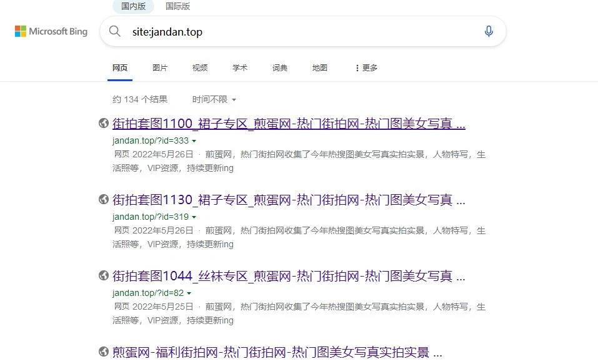Open the 图片 images tab
This screenshot has width=598, height=364.
160,67
